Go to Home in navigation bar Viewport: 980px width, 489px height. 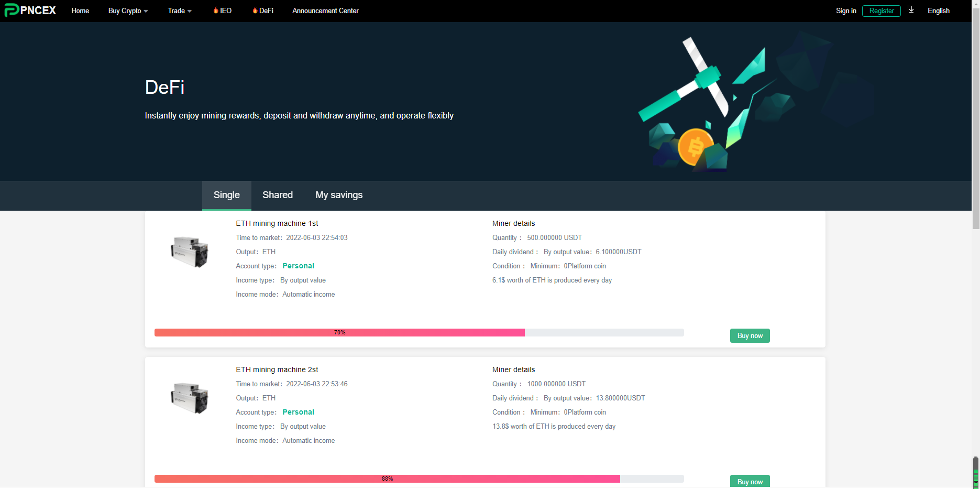coord(80,10)
